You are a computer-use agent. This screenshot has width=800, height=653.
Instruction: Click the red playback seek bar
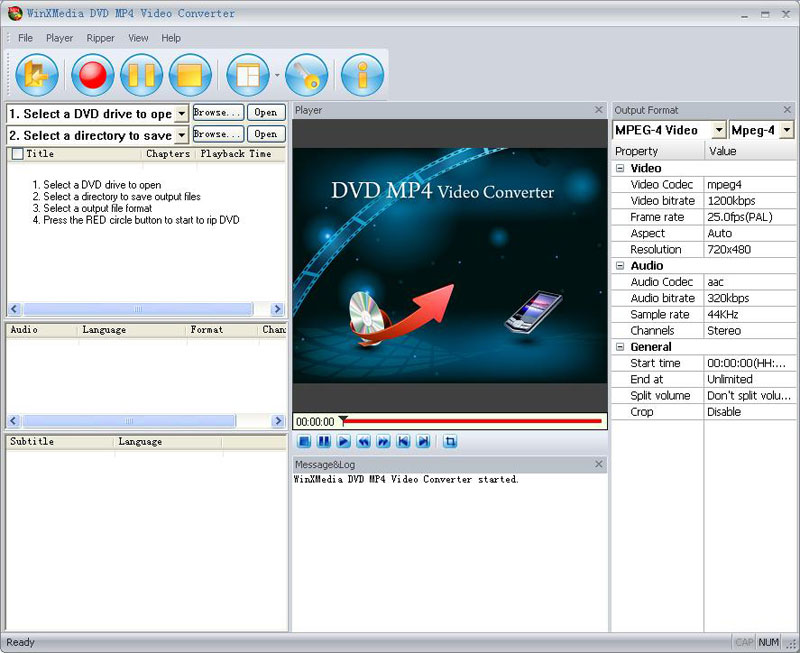coord(474,421)
